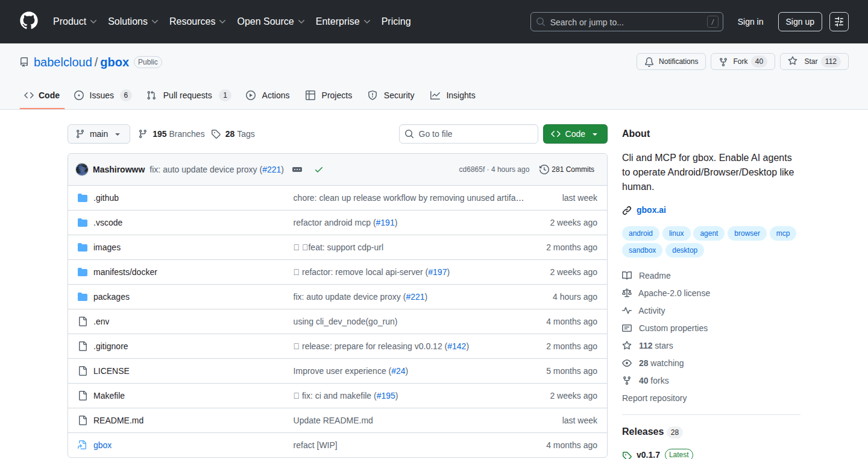
Task: Open the README.md file
Action: (118, 420)
